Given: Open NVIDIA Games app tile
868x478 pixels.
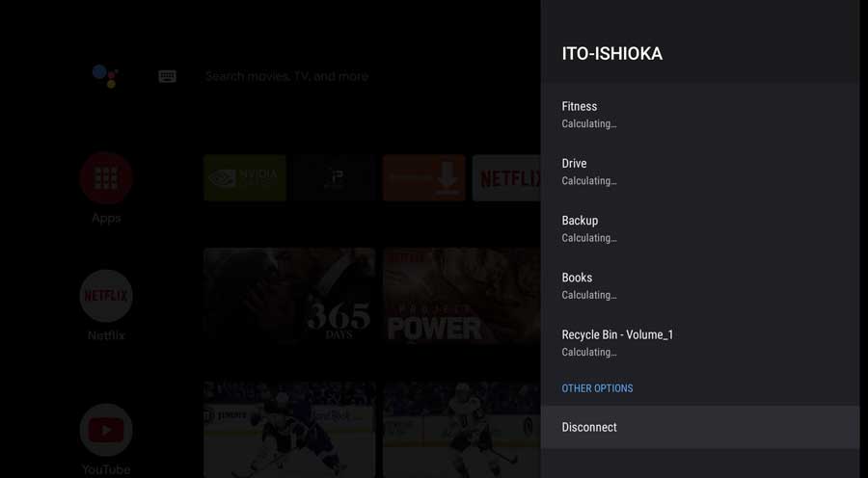Looking at the screenshot, I should pyautogui.click(x=245, y=177).
